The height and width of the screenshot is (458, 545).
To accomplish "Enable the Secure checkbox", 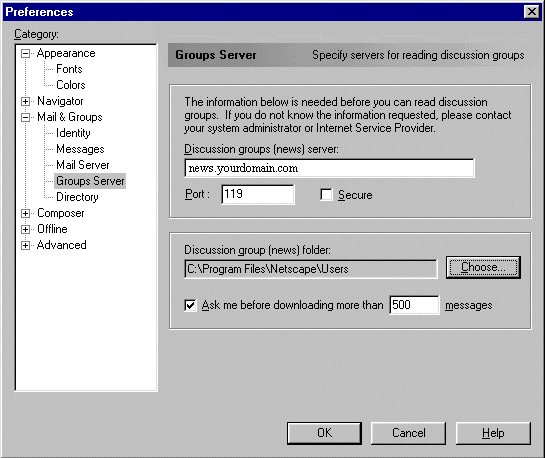I will (326, 195).
